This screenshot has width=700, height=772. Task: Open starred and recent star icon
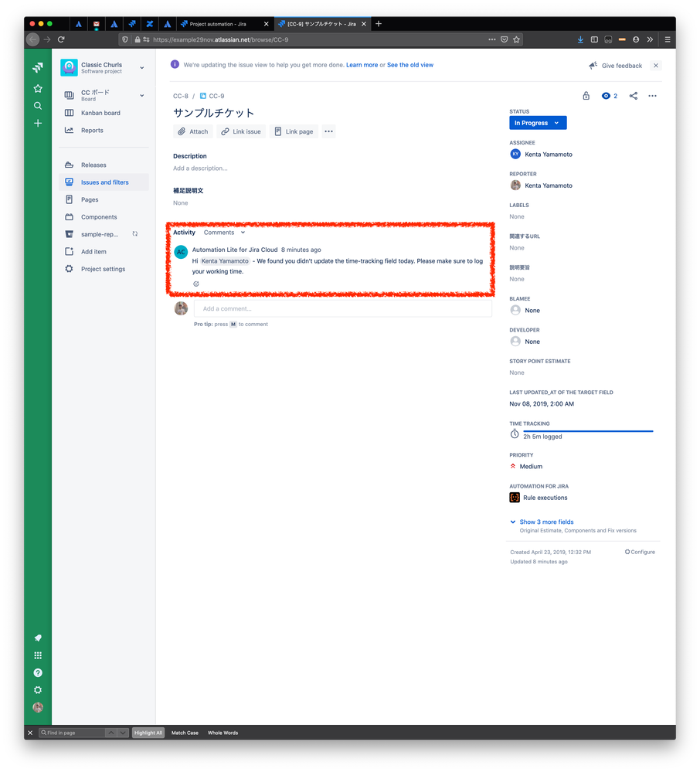pos(37,89)
